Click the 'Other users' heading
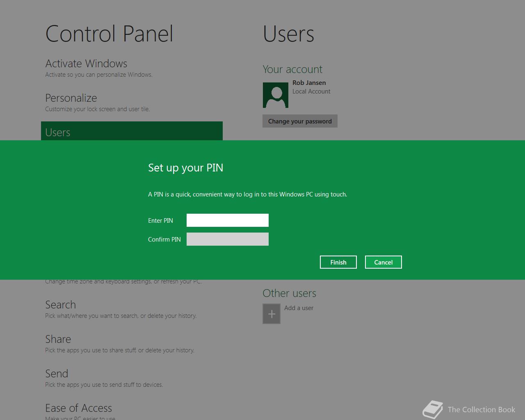 (x=289, y=293)
